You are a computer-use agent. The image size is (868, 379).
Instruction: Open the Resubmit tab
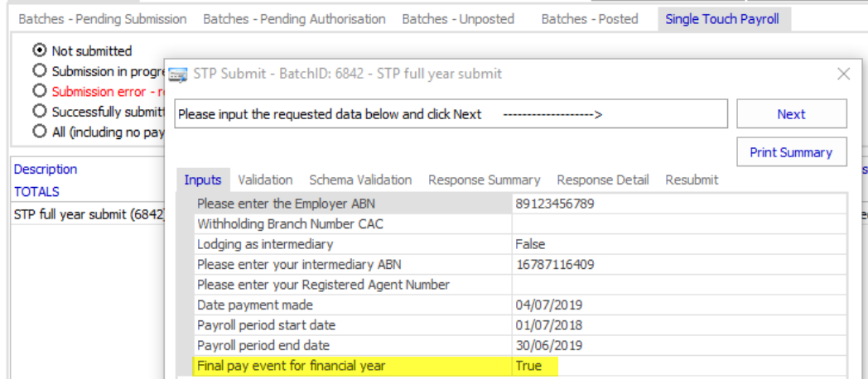pyautogui.click(x=692, y=180)
